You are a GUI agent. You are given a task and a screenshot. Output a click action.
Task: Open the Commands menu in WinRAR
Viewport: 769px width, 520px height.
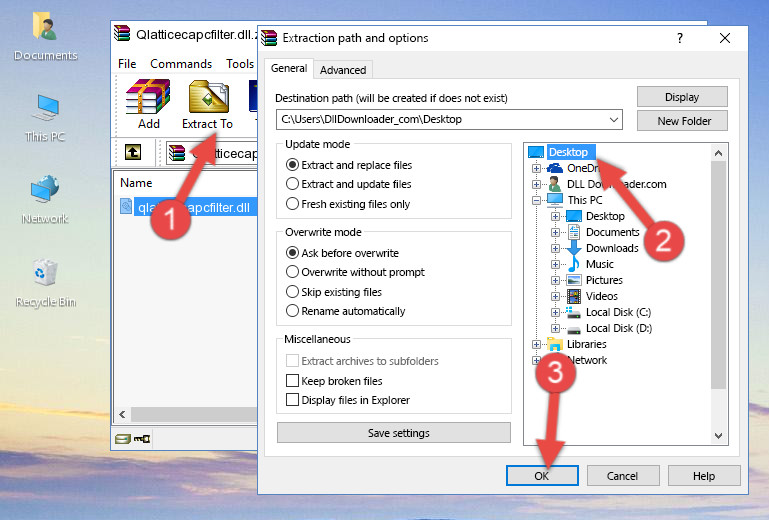[181, 64]
